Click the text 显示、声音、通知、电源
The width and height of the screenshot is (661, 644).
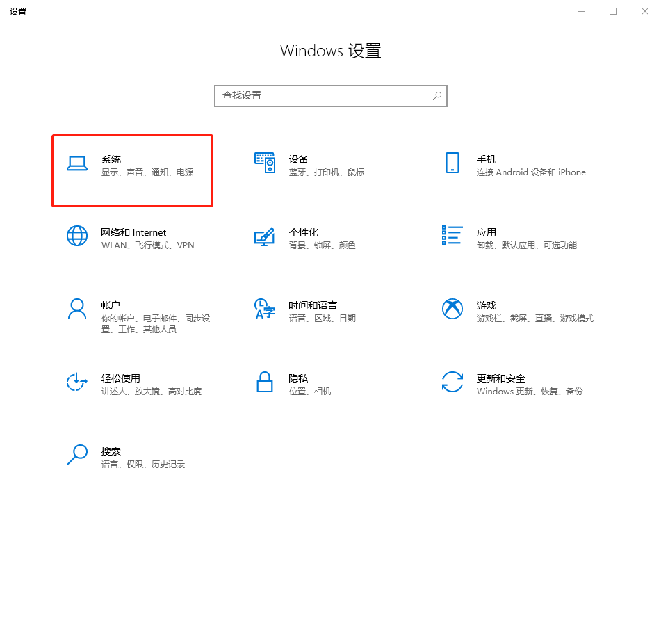pos(147,172)
